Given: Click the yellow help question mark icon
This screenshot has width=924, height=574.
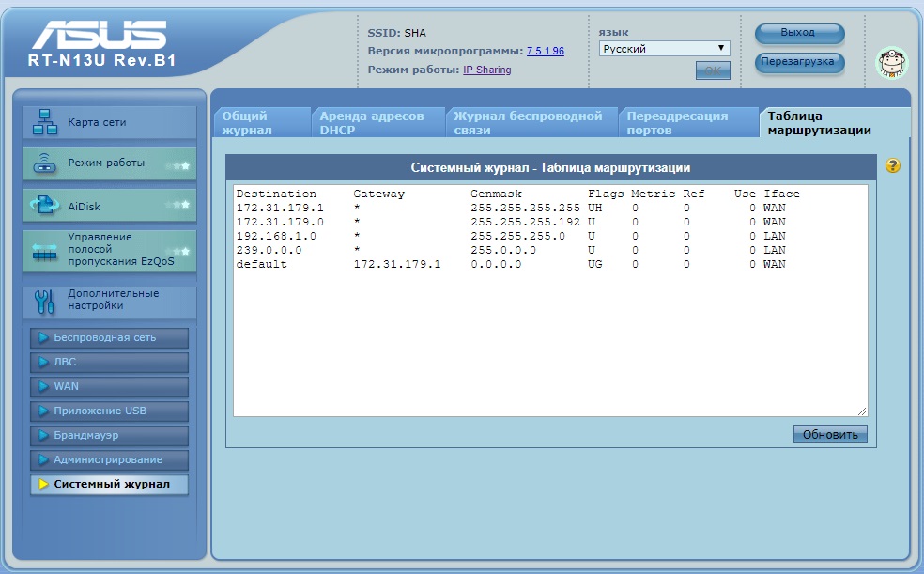Looking at the screenshot, I should (x=893, y=165).
